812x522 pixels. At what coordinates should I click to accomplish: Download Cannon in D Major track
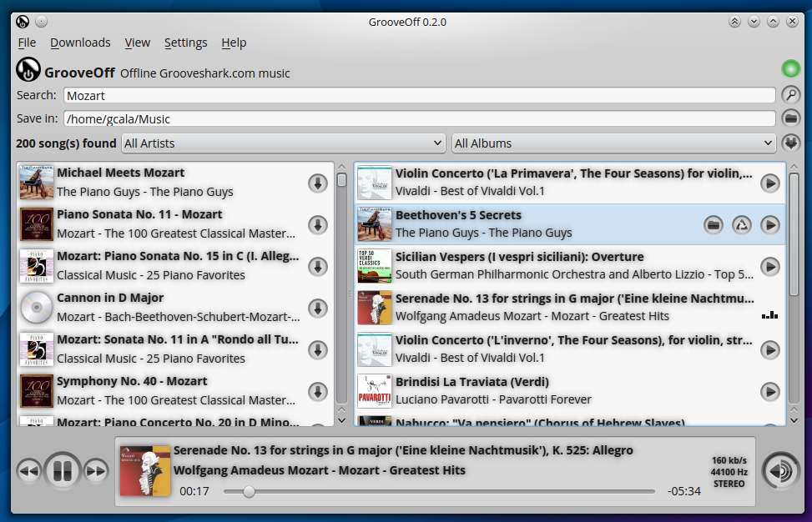[x=317, y=309]
